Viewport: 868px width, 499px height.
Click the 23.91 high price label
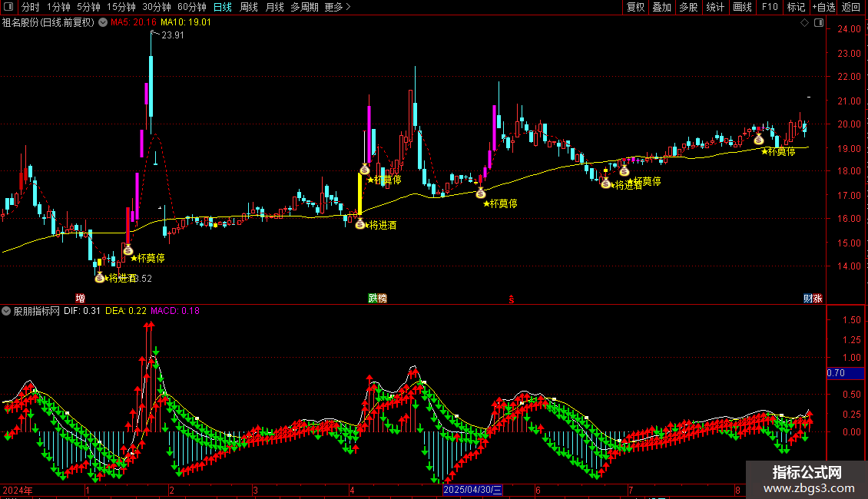(x=173, y=35)
